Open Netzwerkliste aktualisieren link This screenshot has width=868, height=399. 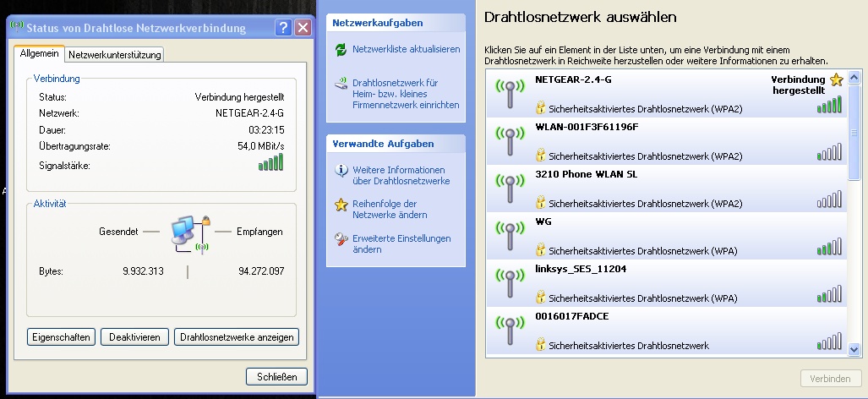pyautogui.click(x=406, y=50)
